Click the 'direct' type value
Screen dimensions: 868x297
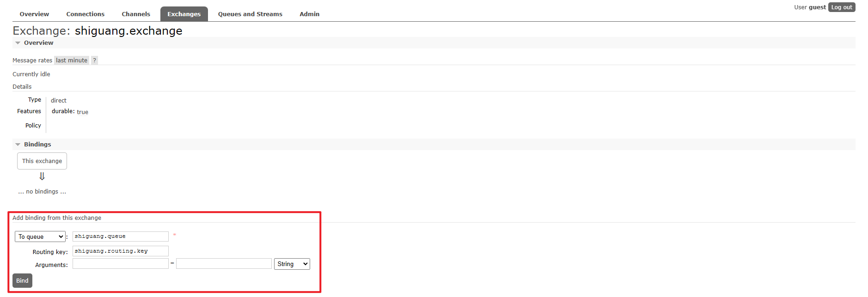59,100
